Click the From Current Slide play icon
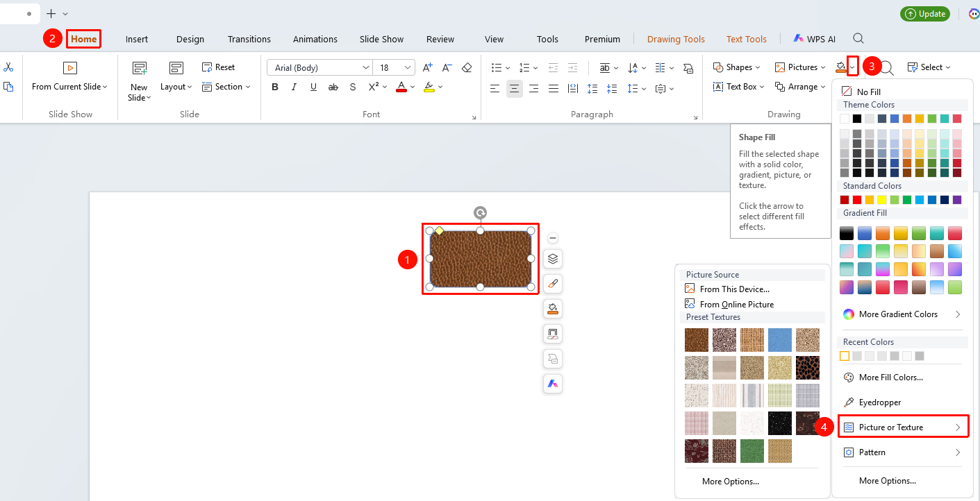This screenshot has width=980, height=501. pos(69,68)
